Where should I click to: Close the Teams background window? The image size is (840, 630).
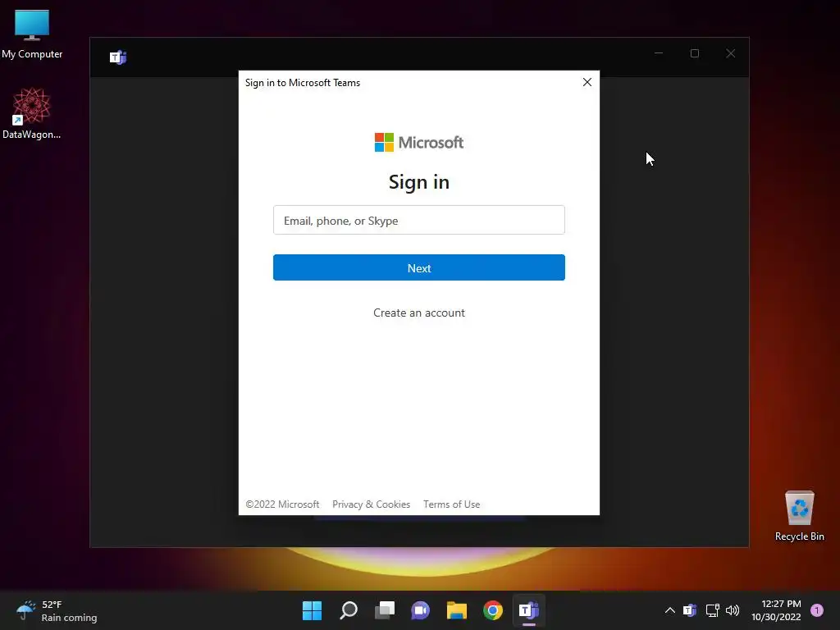coord(731,53)
